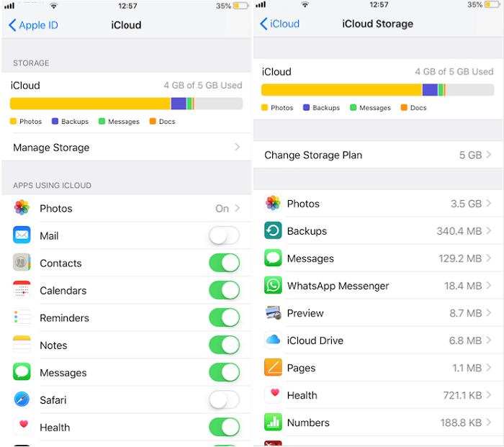Open Manage Storage chevron row
The width and height of the screenshot is (504, 447).
tap(126, 148)
